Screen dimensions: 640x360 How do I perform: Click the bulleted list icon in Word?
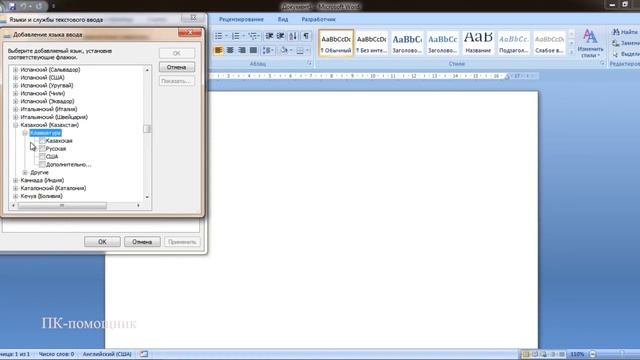coord(218,36)
